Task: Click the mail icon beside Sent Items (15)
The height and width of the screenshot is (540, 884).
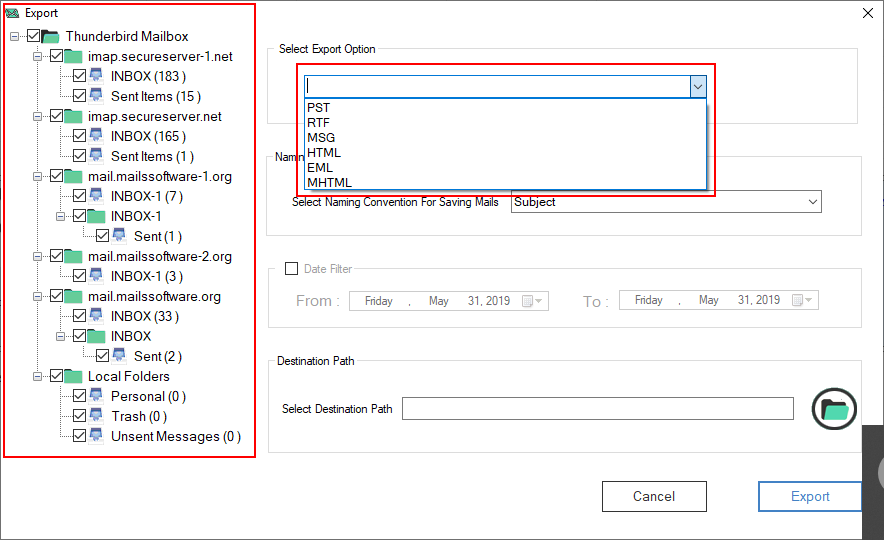Action: tap(96, 96)
